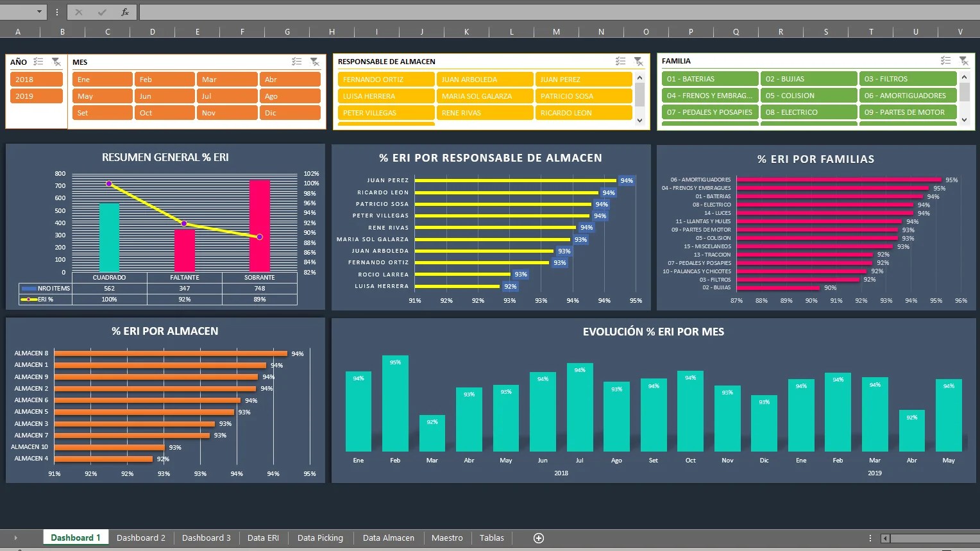Switch to the Dashboard 2 sheet tab
This screenshot has height=551, width=980.
[x=141, y=538]
